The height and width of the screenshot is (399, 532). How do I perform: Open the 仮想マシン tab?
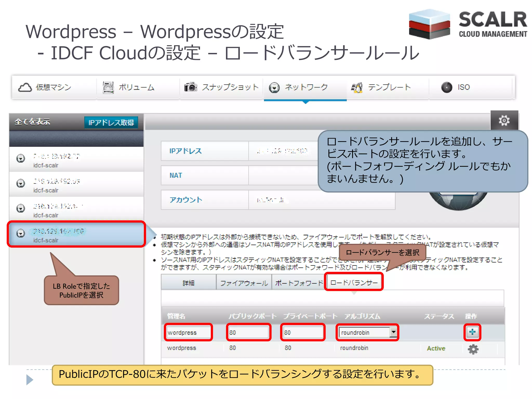[x=54, y=87]
